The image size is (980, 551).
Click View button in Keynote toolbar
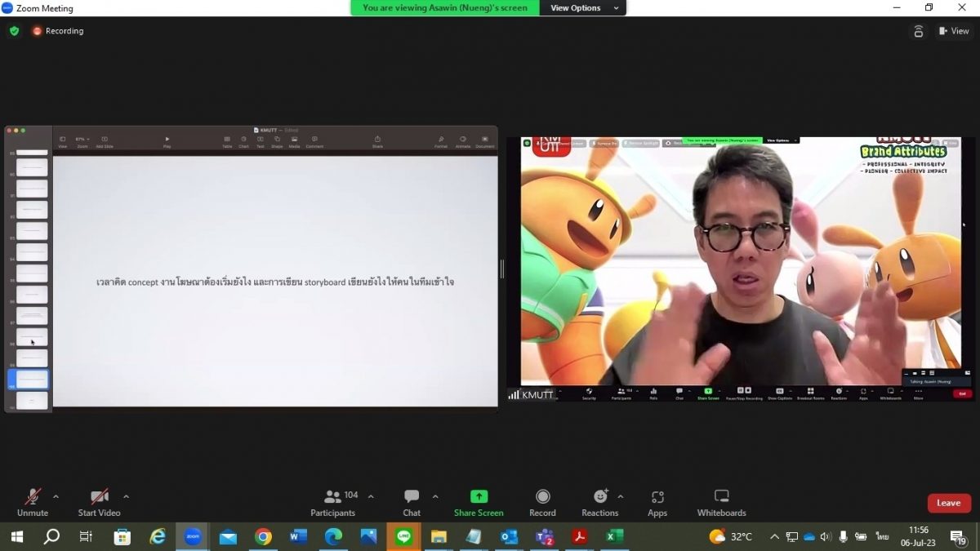pos(63,141)
